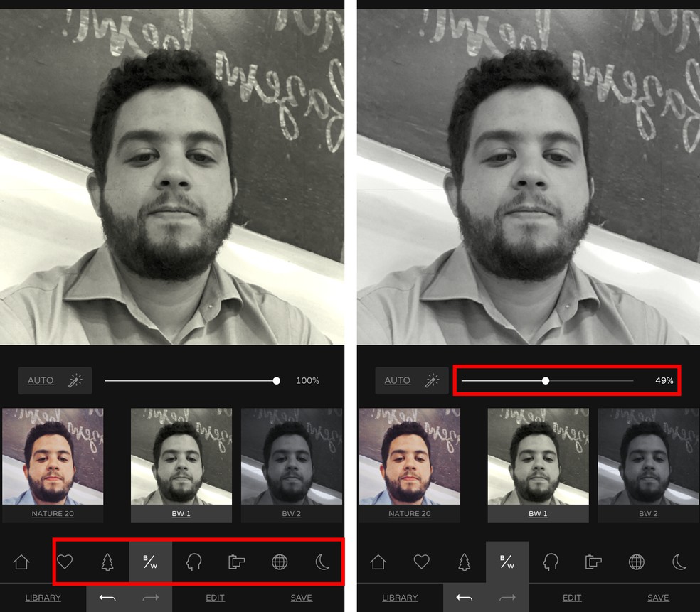Enable AUTO enhancement
The height and width of the screenshot is (612, 700).
click(x=41, y=380)
